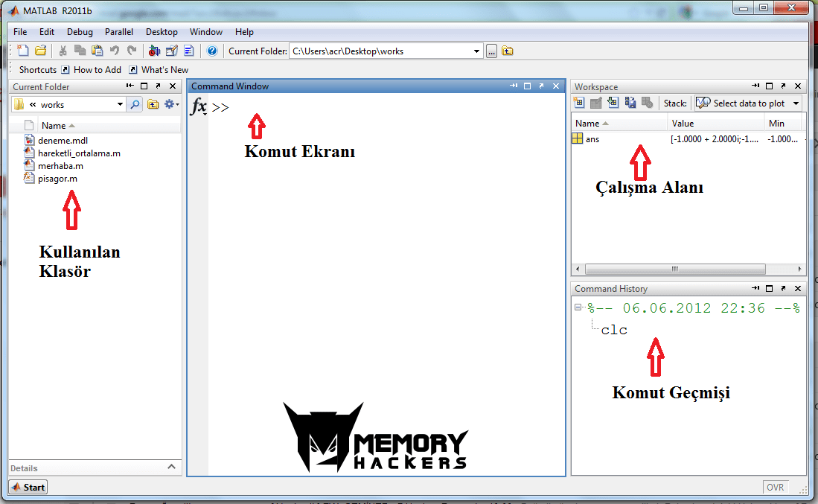Open the How to Add shortcut

pyautogui.click(x=92, y=69)
